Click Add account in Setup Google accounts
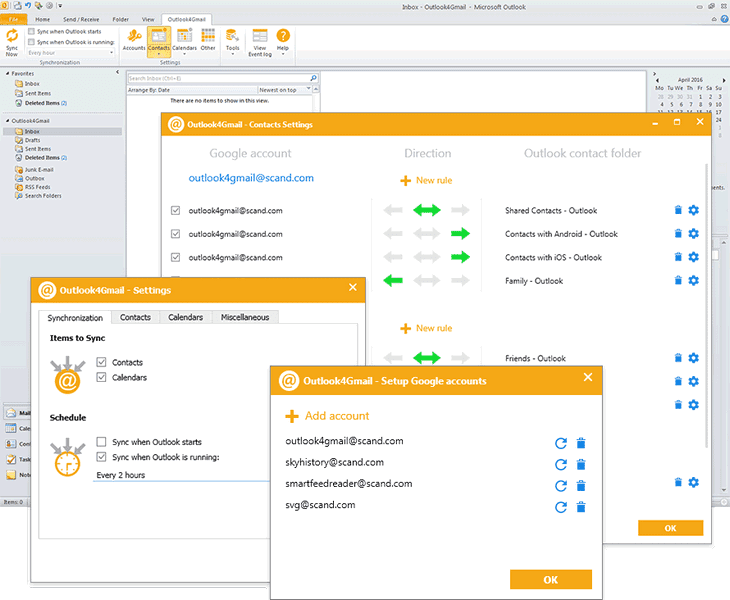Screen dimensions: 730x600 pyautogui.click(x=327, y=416)
